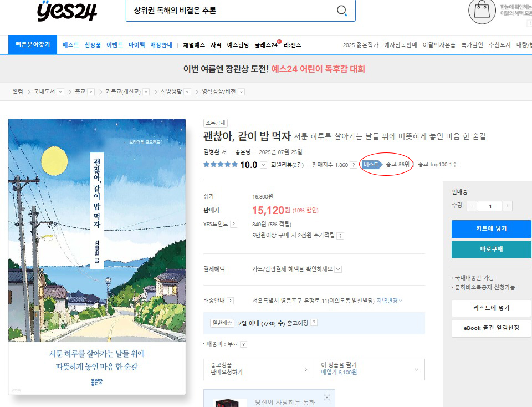Open the 예스펀딩 menu
The width and height of the screenshot is (532, 407).
coord(238,45)
